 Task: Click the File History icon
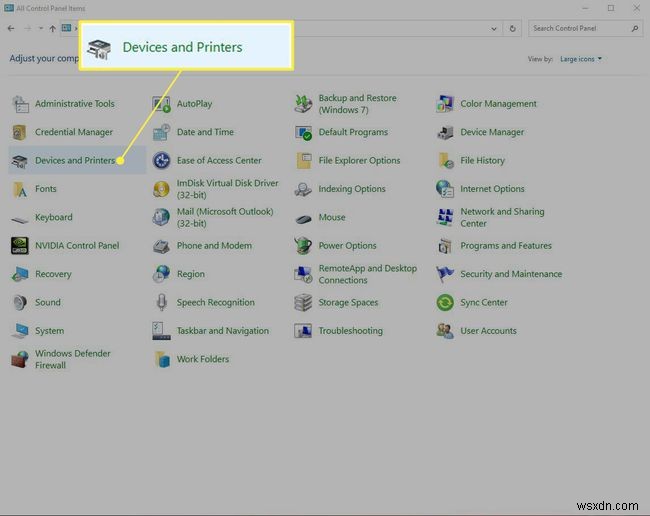446,161
